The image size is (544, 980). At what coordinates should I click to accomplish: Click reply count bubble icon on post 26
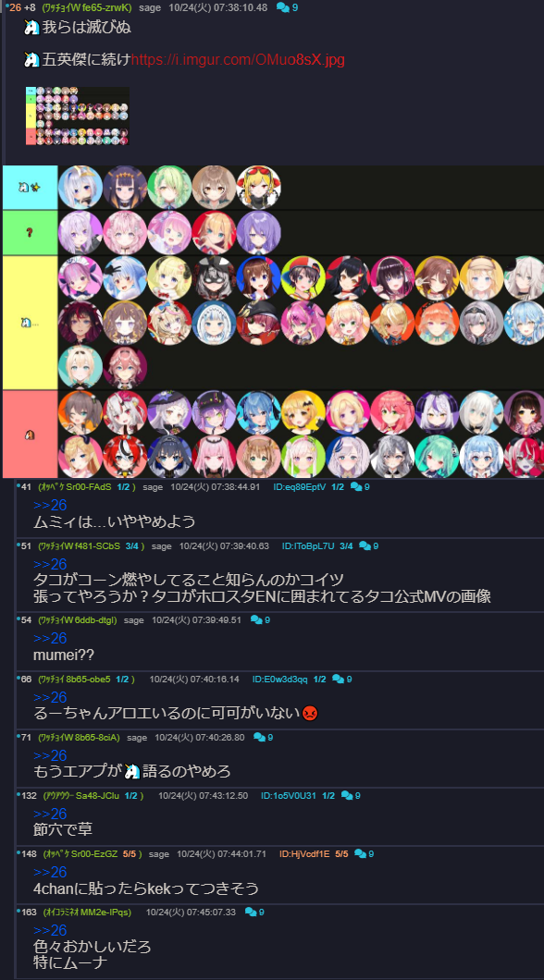[x=282, y=7]
